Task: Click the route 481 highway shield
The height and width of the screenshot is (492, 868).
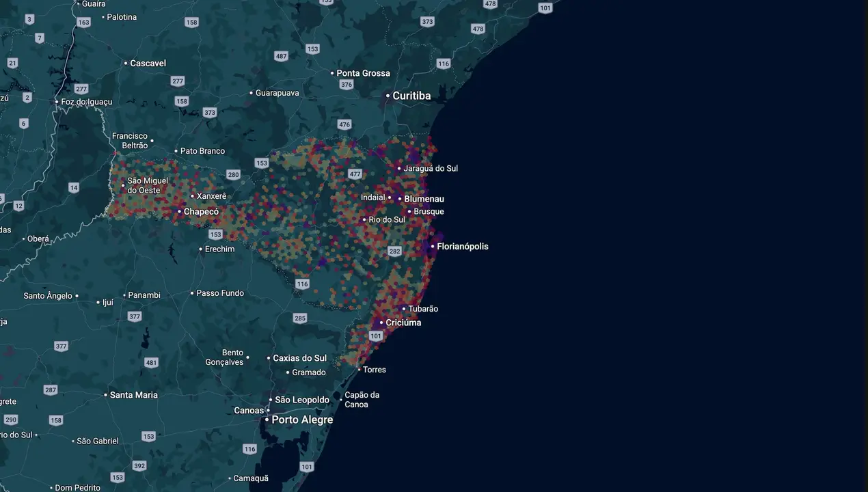Action: tap(151, 363)
